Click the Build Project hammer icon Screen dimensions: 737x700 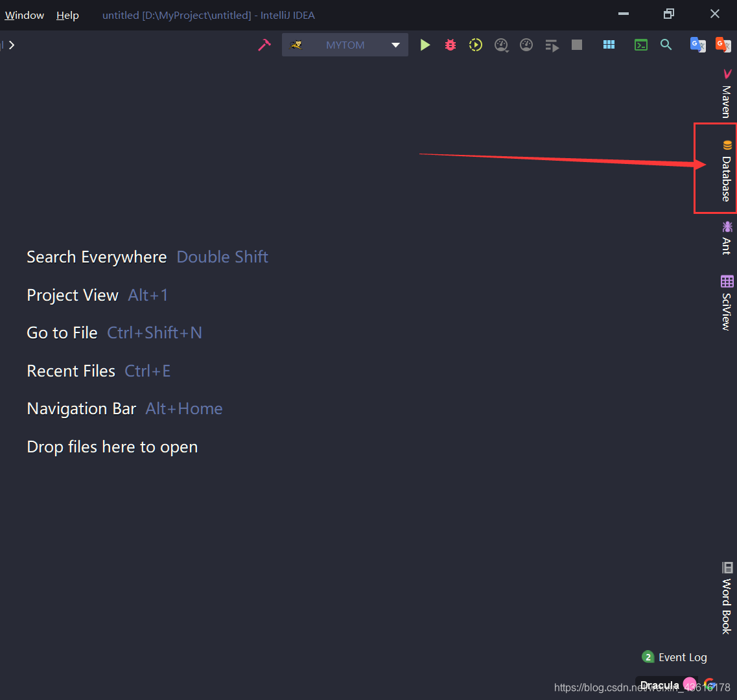point(264,45)
